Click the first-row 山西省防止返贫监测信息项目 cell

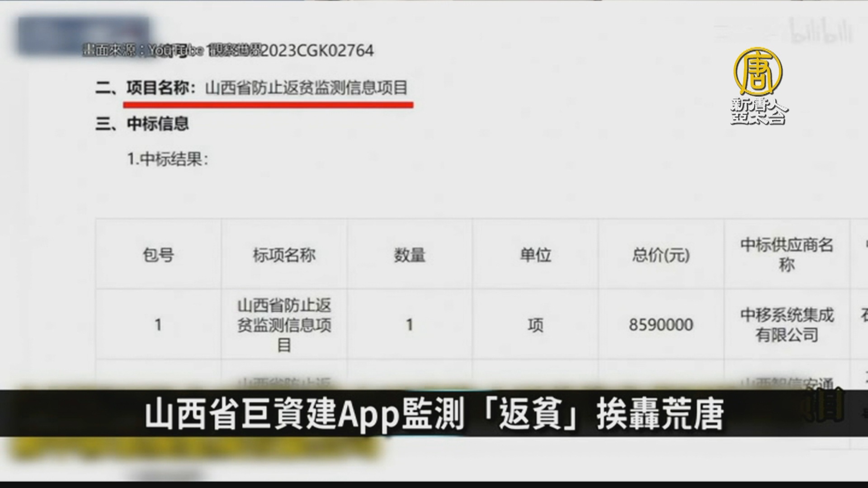pos(284,324)
